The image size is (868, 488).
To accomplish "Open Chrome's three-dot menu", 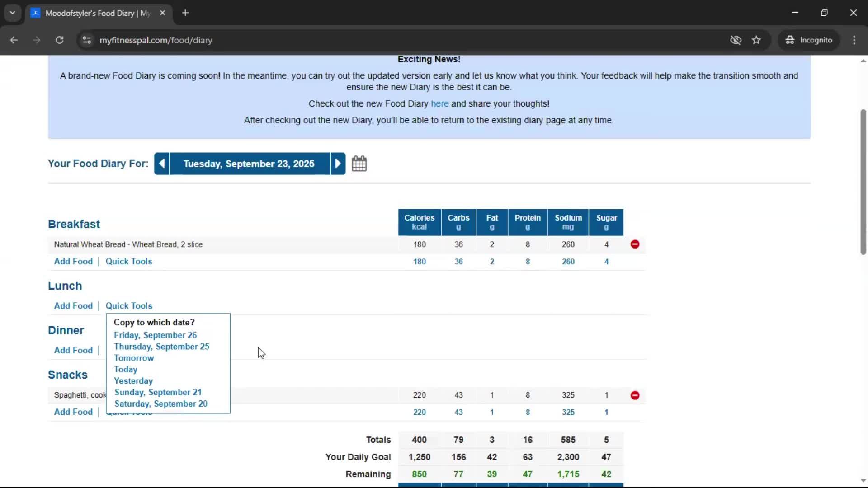I will tap(854, 40).
